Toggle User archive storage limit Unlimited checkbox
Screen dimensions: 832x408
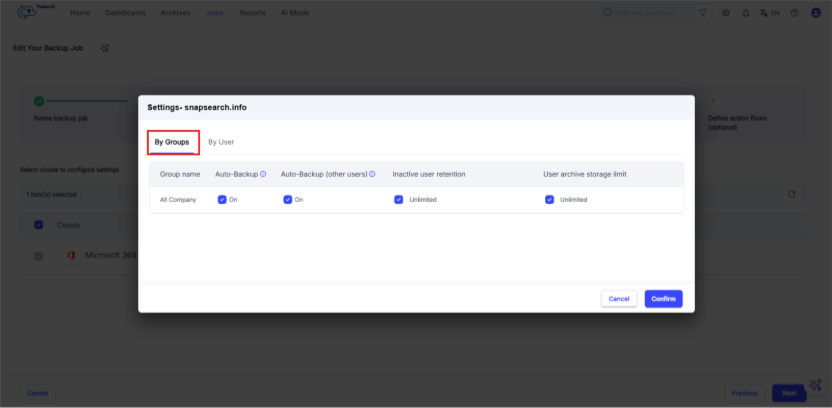[549, 199]
